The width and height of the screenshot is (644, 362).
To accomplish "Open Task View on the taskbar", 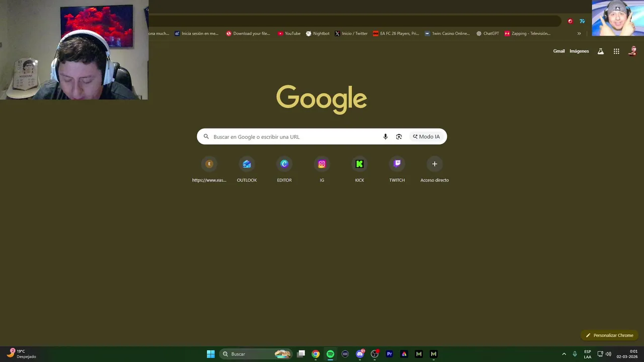I will (x=301, y=354).
